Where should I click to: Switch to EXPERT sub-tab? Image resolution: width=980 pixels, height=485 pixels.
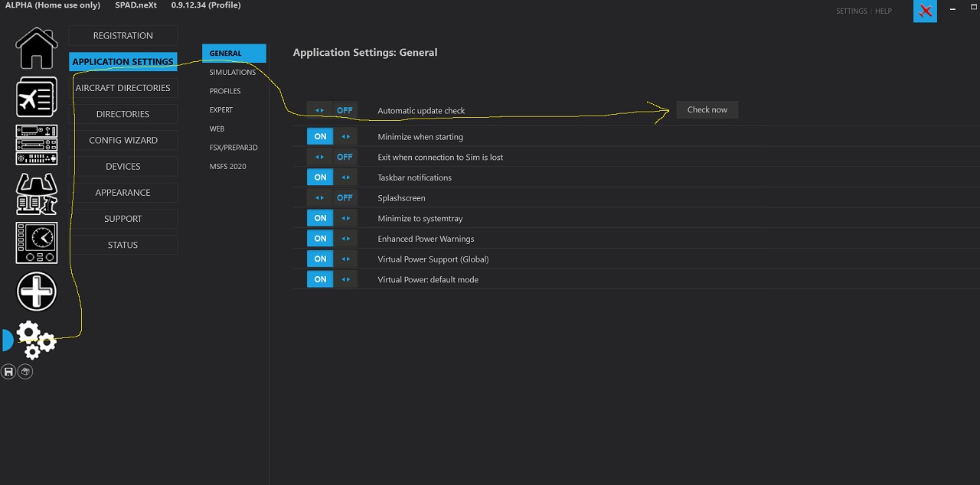click(x=221, y=110)
